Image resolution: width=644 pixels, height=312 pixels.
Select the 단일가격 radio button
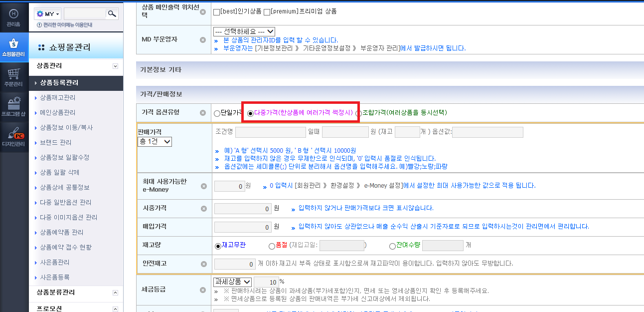point(217,113)
